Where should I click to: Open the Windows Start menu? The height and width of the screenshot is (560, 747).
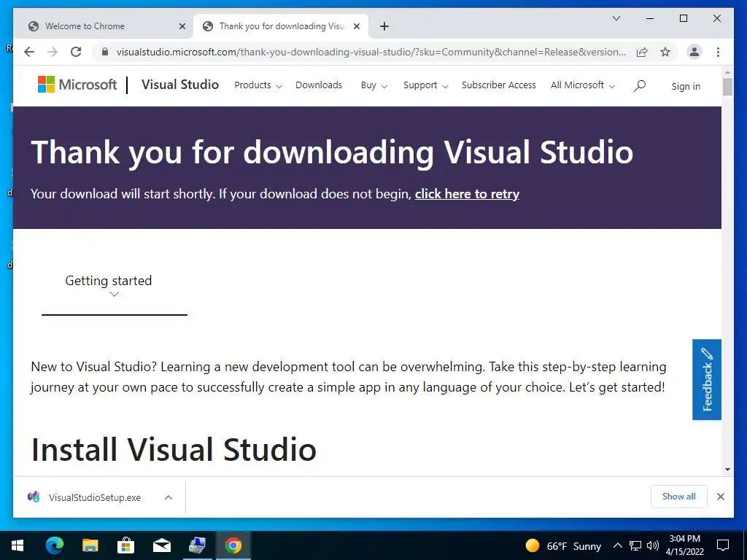tap(18, 545)
